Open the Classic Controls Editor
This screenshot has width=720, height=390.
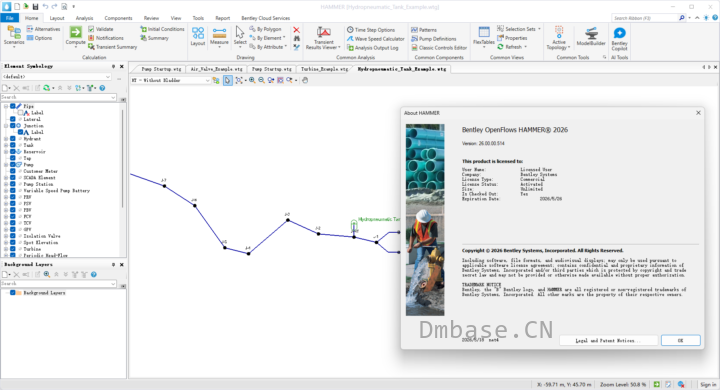[x=439, y=47]
